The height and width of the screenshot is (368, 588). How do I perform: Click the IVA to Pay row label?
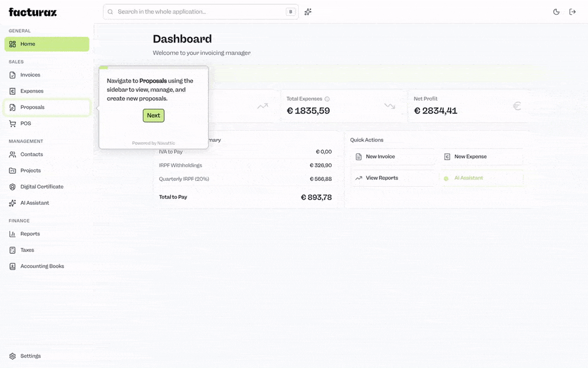pos(171,152)
